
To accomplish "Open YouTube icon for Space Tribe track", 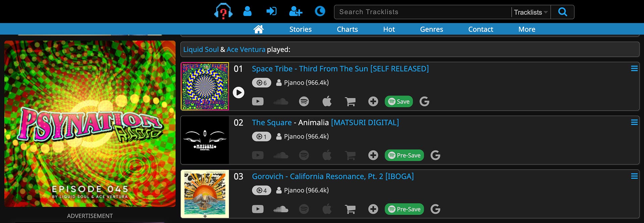I will pyautogui.click(x=258, y=101).
